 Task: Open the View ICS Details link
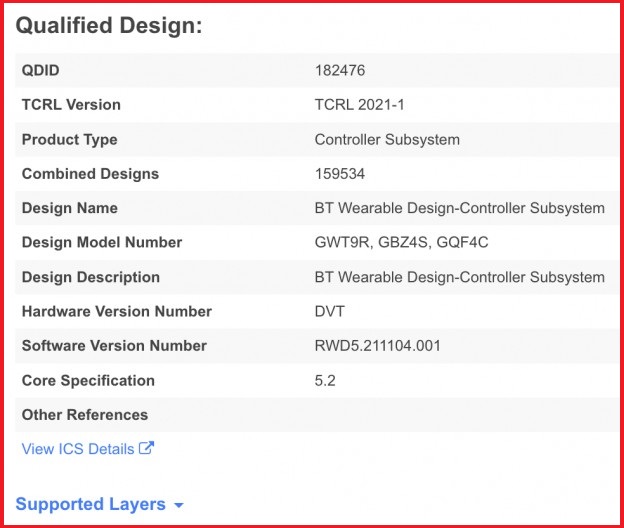[x=78, y=449]
